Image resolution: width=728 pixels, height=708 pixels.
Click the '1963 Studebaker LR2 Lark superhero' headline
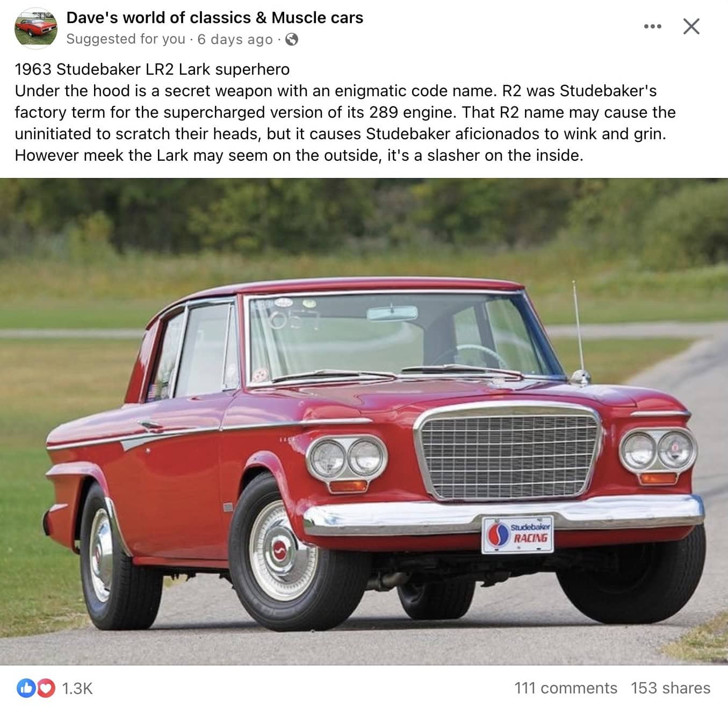tap(152, 69)
